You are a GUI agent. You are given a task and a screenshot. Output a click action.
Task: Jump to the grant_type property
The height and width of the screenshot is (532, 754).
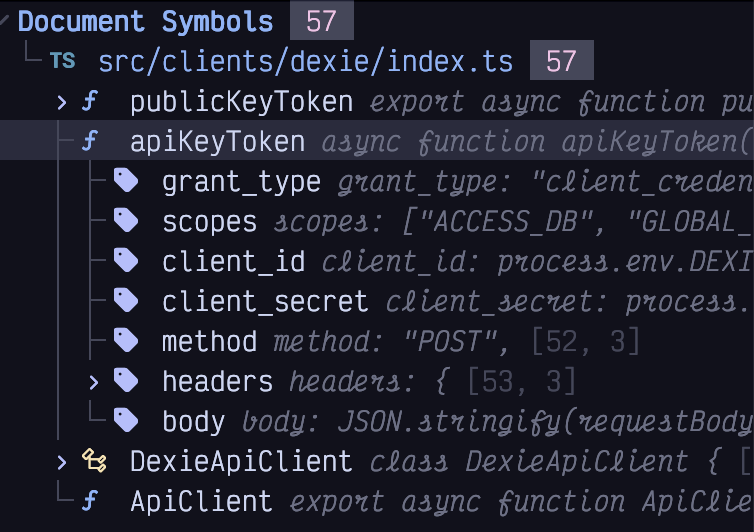[x=241, y=182]
